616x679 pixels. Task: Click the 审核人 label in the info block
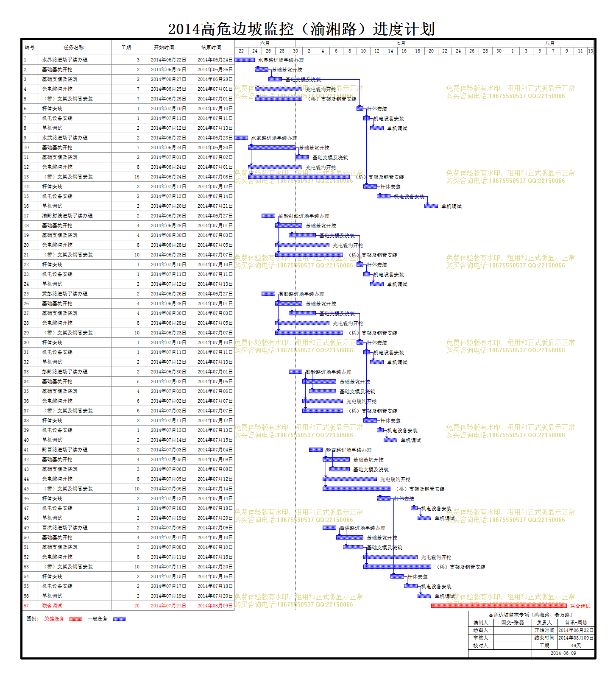(x=481, y=638)
